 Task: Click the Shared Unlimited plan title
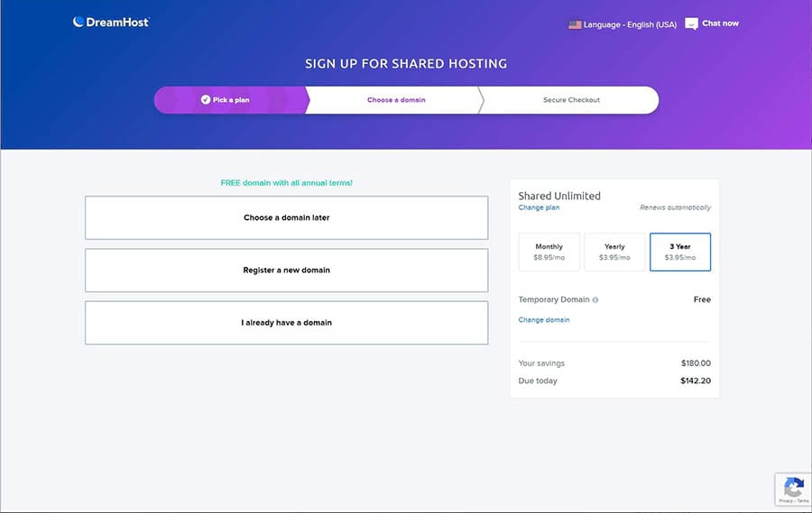click(x=559, y=196)
